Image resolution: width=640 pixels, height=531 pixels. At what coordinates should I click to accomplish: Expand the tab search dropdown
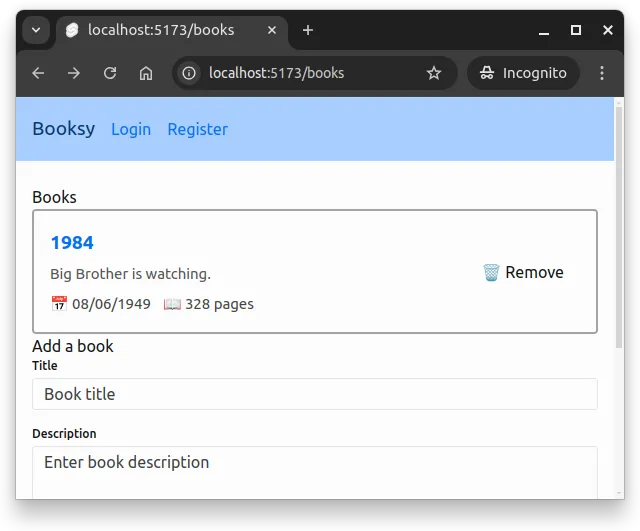tap(36, 30)
